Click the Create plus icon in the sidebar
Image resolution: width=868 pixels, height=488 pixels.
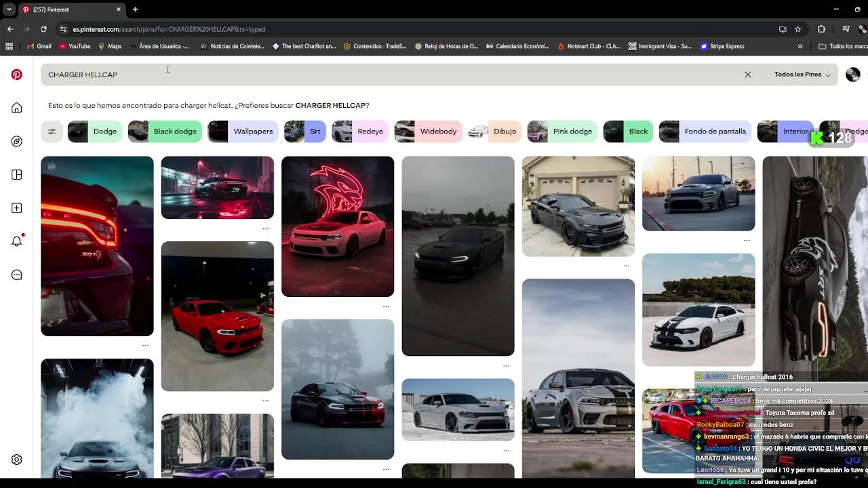tap(17, 208)
